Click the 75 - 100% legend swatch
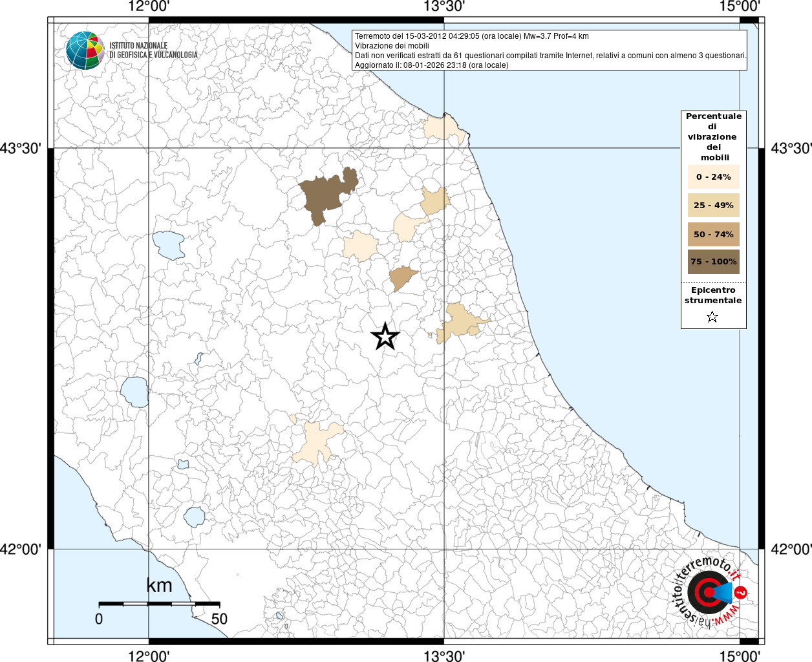812x662 pixels. (x=713, y=262)
